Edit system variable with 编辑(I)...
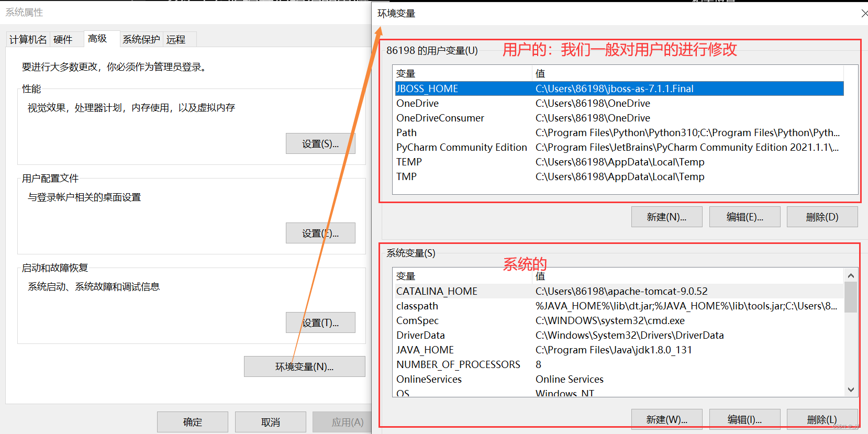The height and width of the screenshot is (434, 868). coord(744,419)
